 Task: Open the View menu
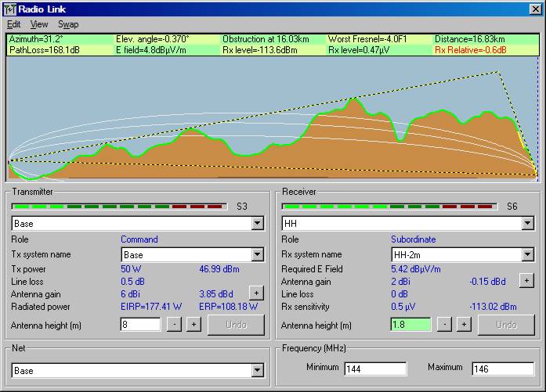39,25
